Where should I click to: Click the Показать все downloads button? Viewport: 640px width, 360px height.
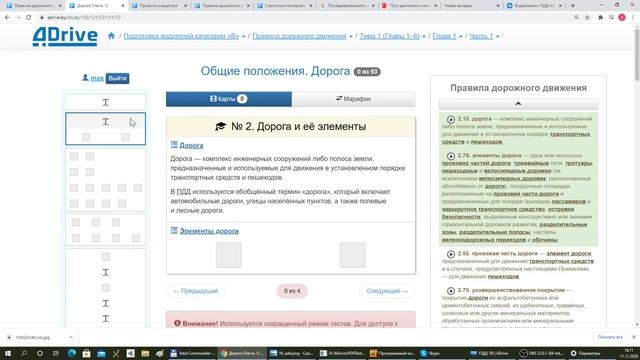pos(610,337)
